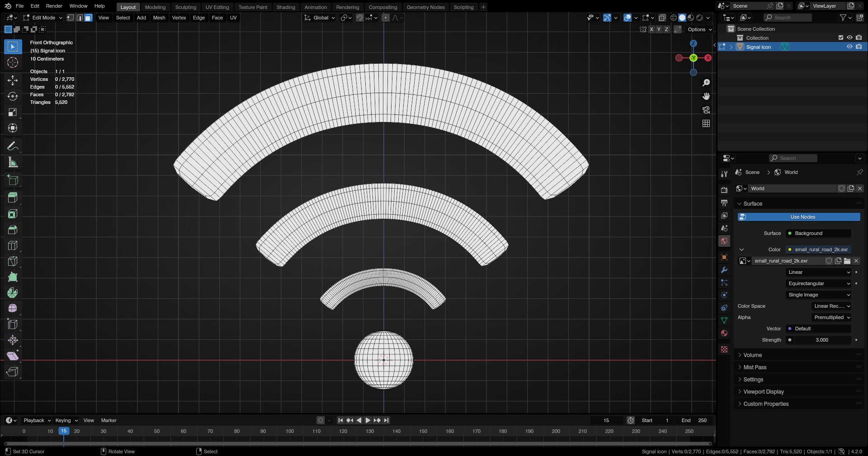This screenshot has height=456, width=868.
Task: Select the Cursor tool in toolbar
Action: pos(13,62)
